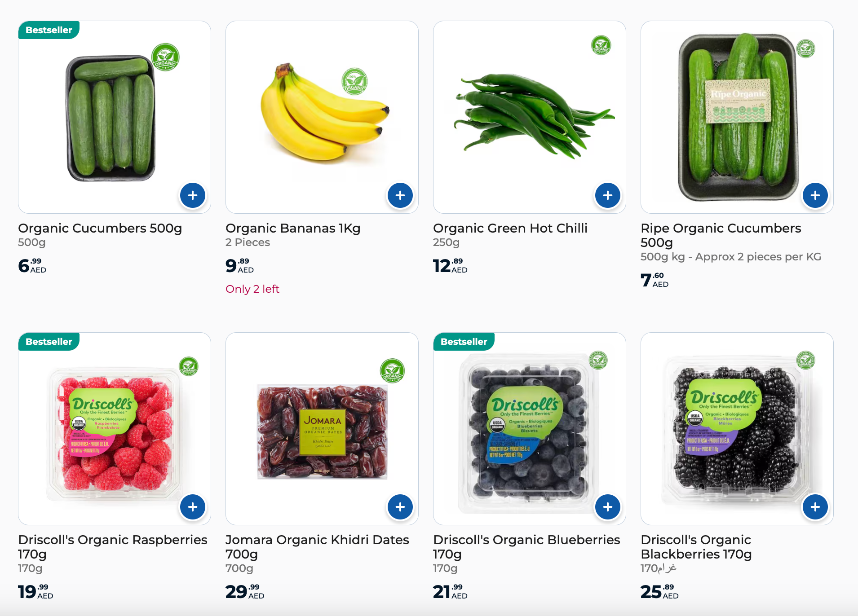Add Organic Green Hot Chilli to cart

(x=608, y=195)
